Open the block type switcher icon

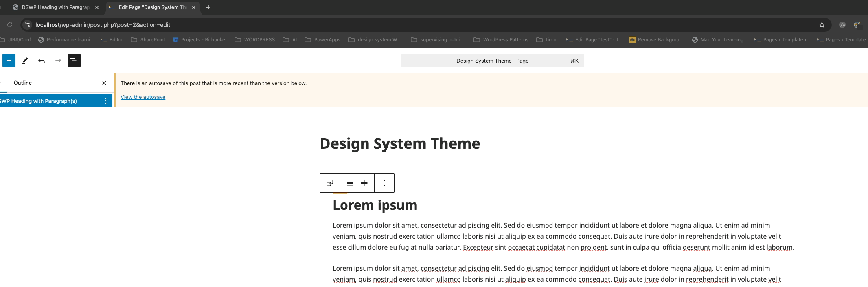330,183
